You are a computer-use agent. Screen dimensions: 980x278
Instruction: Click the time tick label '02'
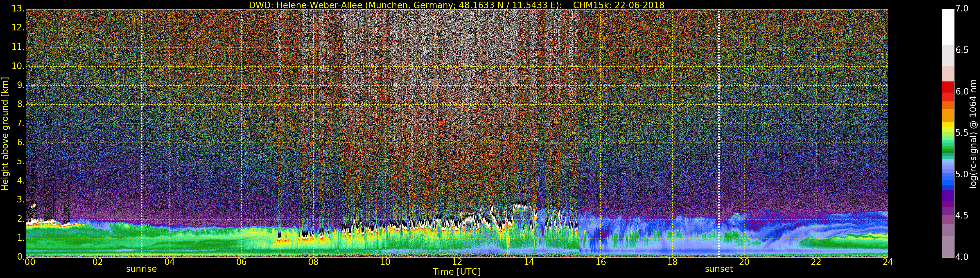click(98, 262)
